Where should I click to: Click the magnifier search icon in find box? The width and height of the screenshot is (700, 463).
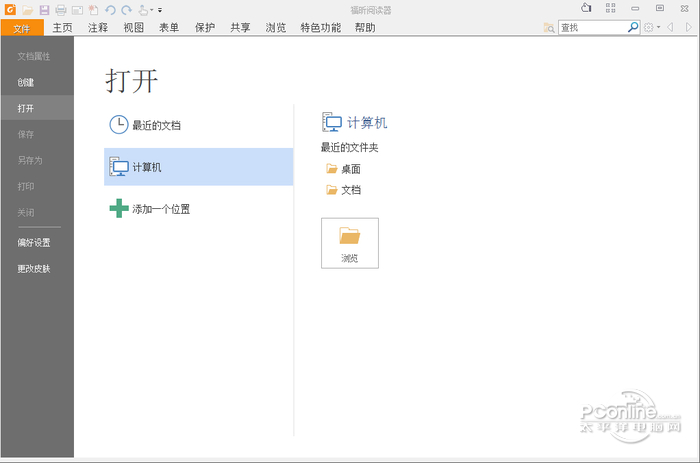633,27
